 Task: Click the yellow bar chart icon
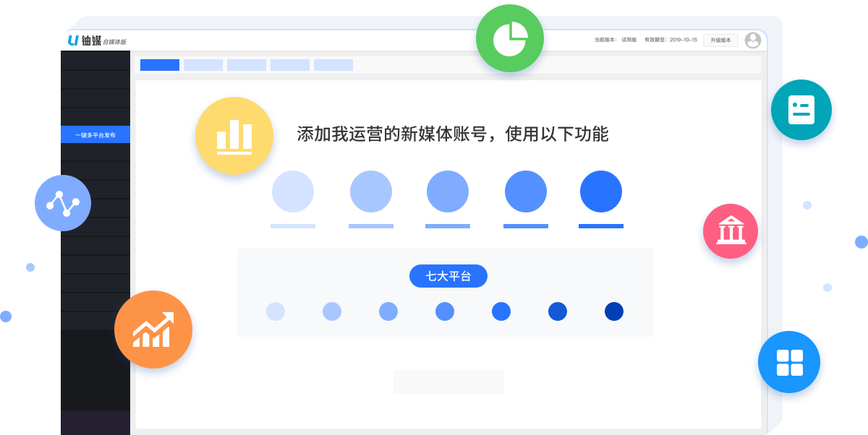tap(234, 136)
